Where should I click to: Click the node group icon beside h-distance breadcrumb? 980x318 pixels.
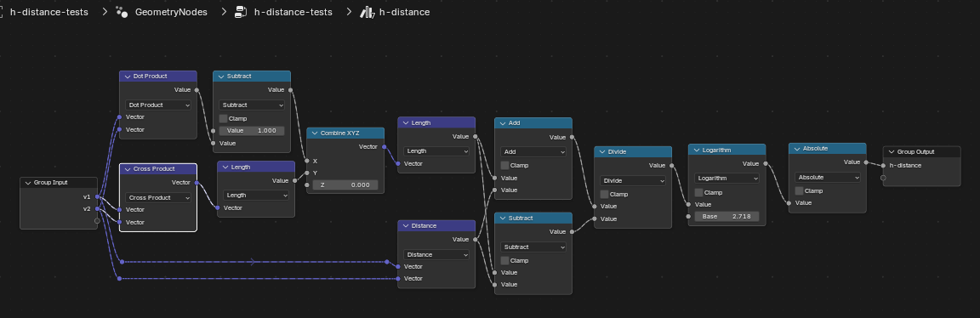[x=367, y=12]
